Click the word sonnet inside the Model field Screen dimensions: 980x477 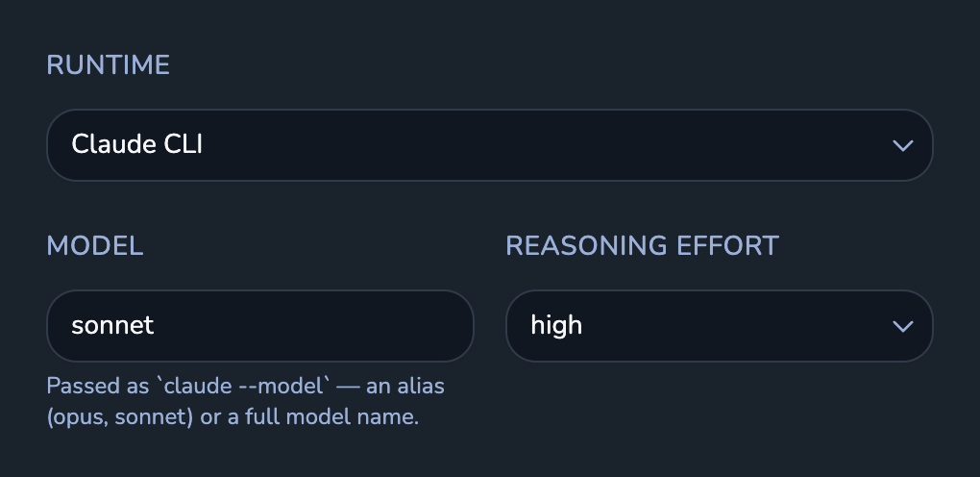pos(112,325)
